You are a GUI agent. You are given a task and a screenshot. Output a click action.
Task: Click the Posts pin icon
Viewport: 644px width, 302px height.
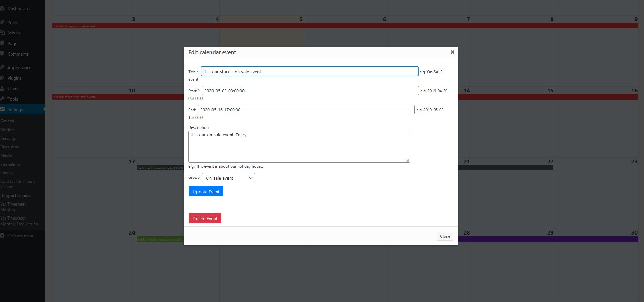[2, 22]
